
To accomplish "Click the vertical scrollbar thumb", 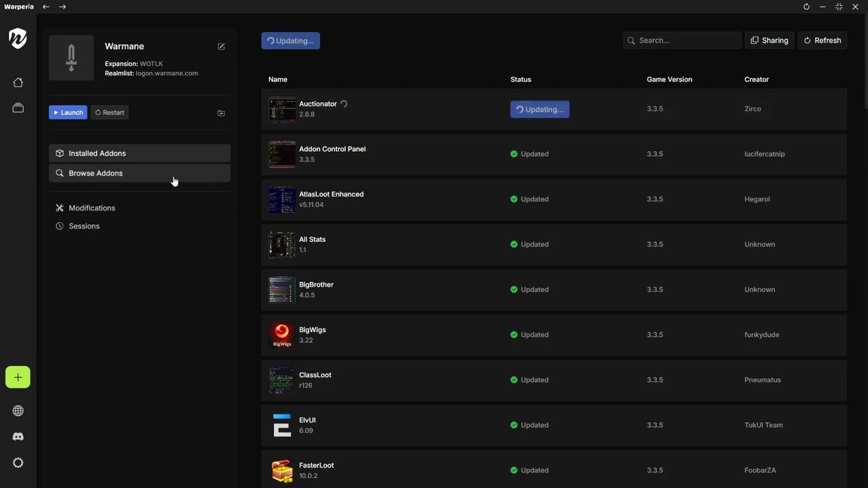I will point(865,61).
